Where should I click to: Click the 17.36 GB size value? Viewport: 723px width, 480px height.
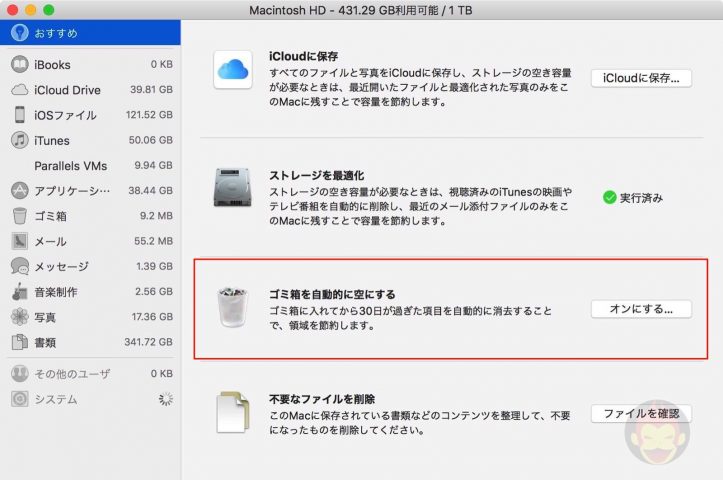coord(152,317)
